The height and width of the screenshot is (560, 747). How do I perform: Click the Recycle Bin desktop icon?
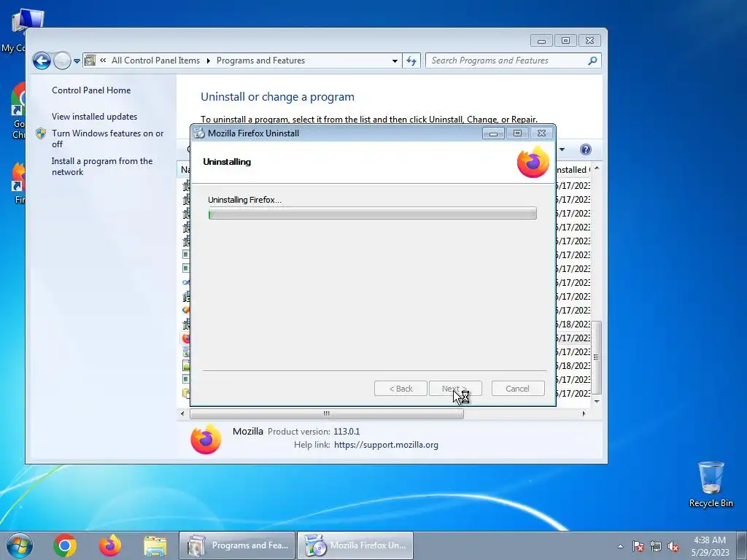[711, 484]
